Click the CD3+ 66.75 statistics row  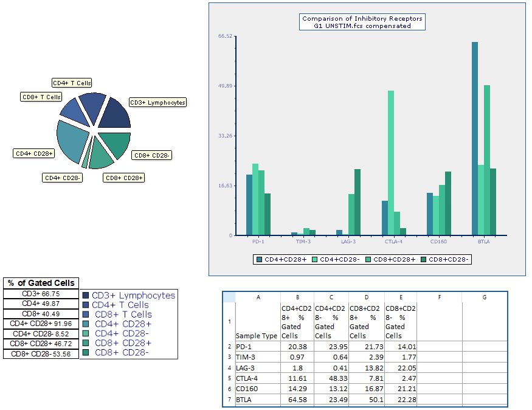41,294
